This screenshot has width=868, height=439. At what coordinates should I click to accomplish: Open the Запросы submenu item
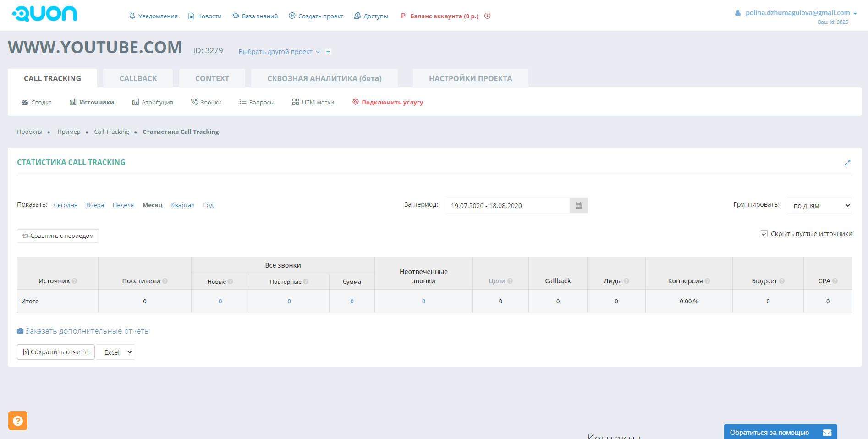click(x=257, y=102)
